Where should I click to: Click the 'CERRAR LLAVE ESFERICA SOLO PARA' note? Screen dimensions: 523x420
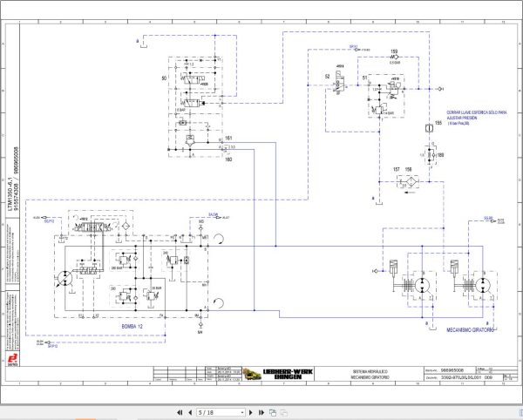pyautogui.click(x=477, y=112)
